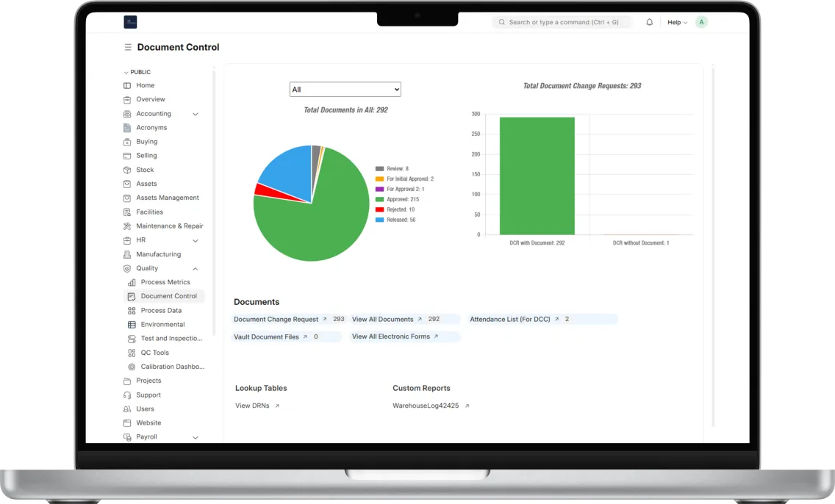835x504 pixels.
Task: Toggle the Rejected legend entry
Action: point(400,209)
